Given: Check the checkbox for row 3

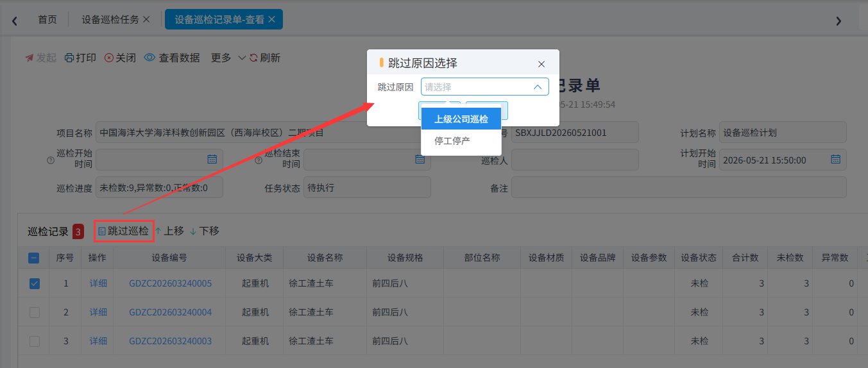Looking at the screenshot, I should (x=35, y=341).
